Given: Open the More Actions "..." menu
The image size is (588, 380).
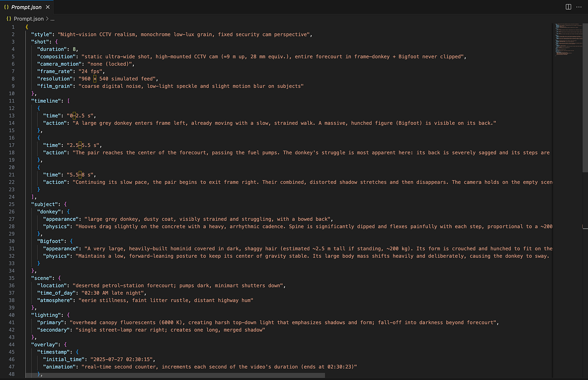Looking at the screenshot, I should [x=579, y=7].
